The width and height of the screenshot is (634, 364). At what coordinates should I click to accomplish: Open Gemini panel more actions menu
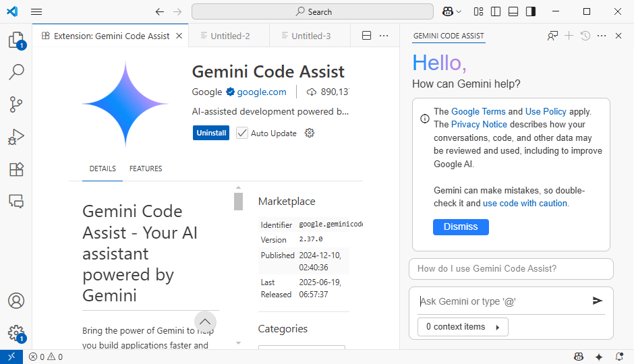[602, 36]
